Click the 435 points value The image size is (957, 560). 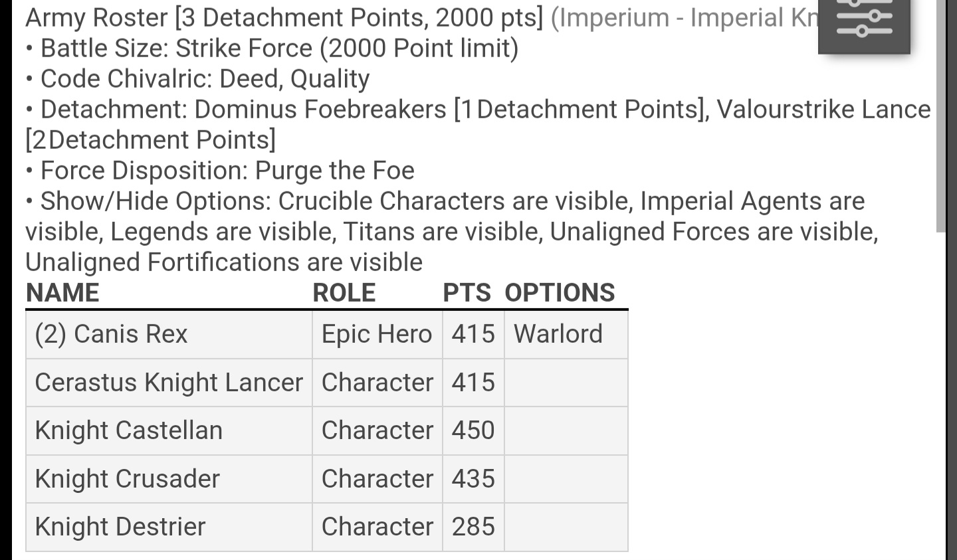(x=473, y=479)
